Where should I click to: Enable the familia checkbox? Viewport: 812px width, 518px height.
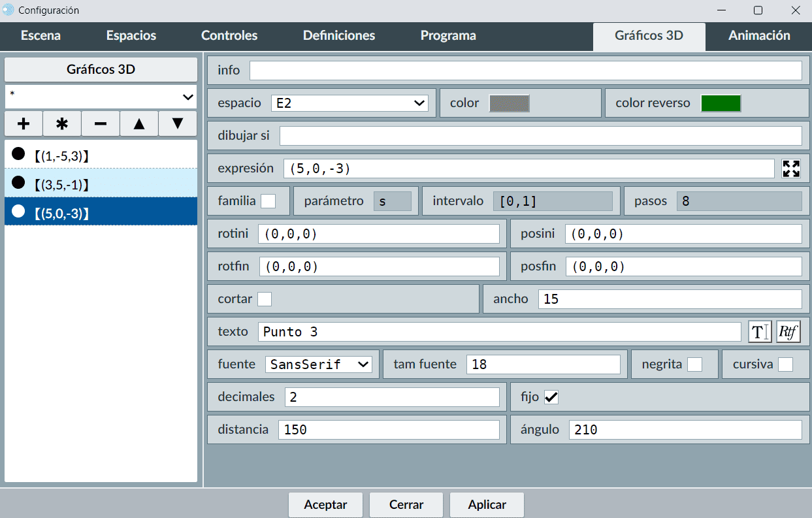268,201
